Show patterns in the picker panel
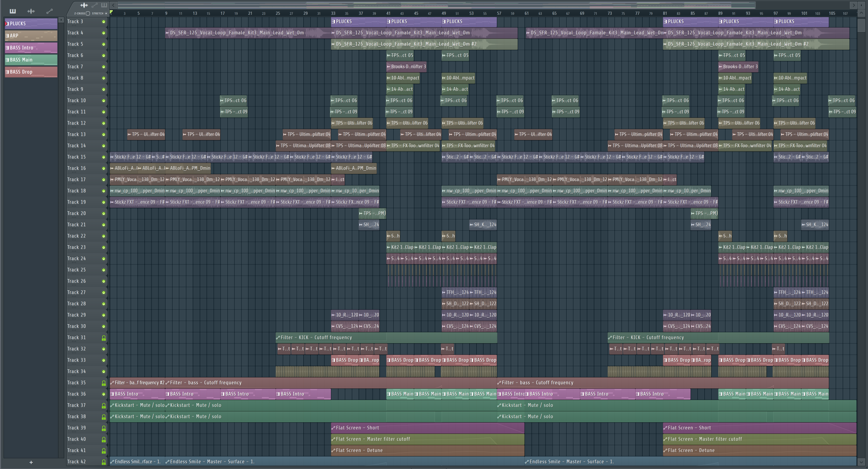Image resolution: width=868 pixels, height=469 pixels. (x=13, y=11)
